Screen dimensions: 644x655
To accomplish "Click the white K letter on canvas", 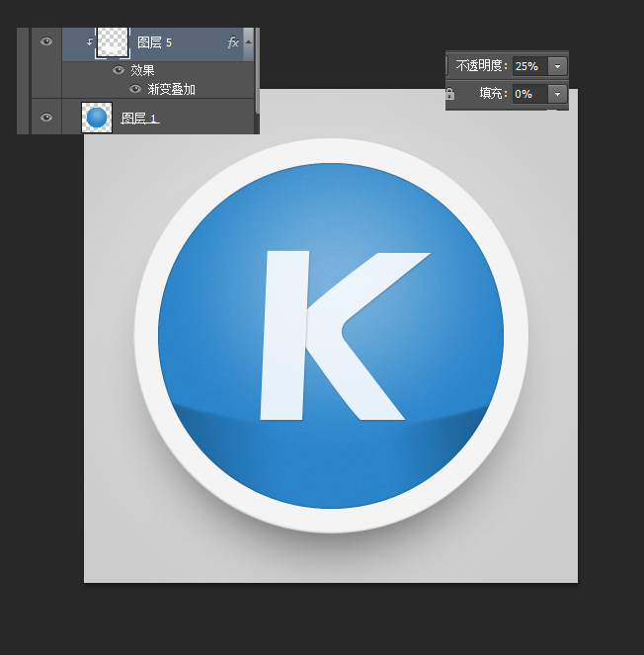I will [284, 336].
